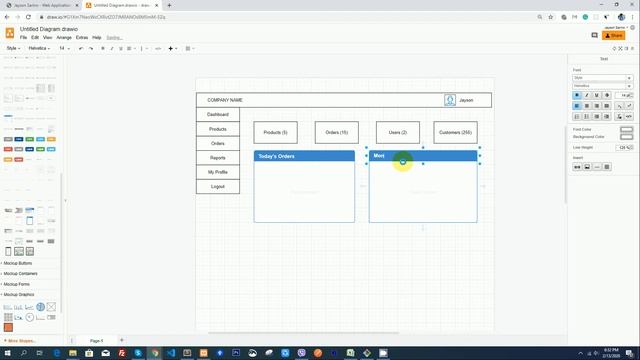Set justify alignment in Text panel
This screenshot has width=640, height=360.
click(x=607, y=106)
